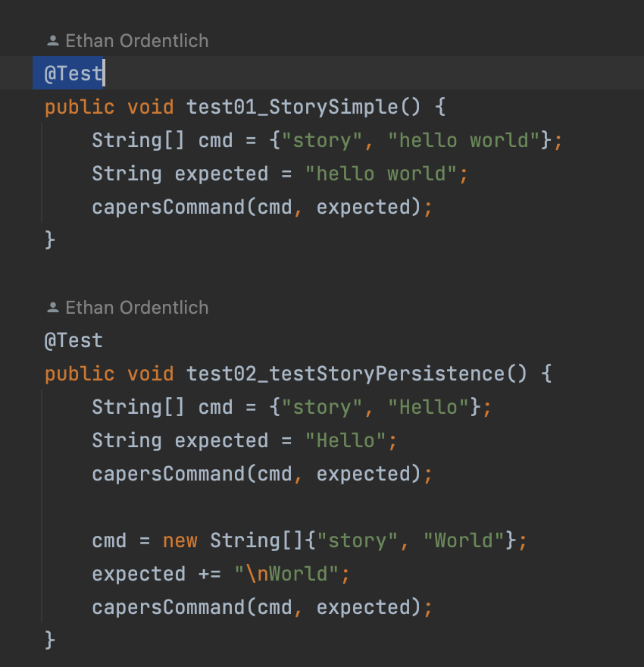This screenshot has height=667, width=644.
Task: Click the highlighted @Test annotation
Action: tap(73, 74)
